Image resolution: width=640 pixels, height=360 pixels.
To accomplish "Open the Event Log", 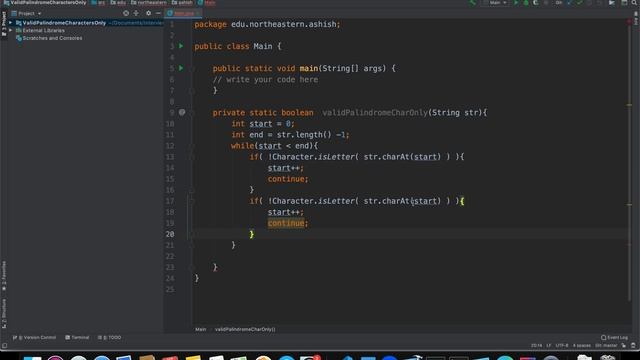I will point(614,338).
